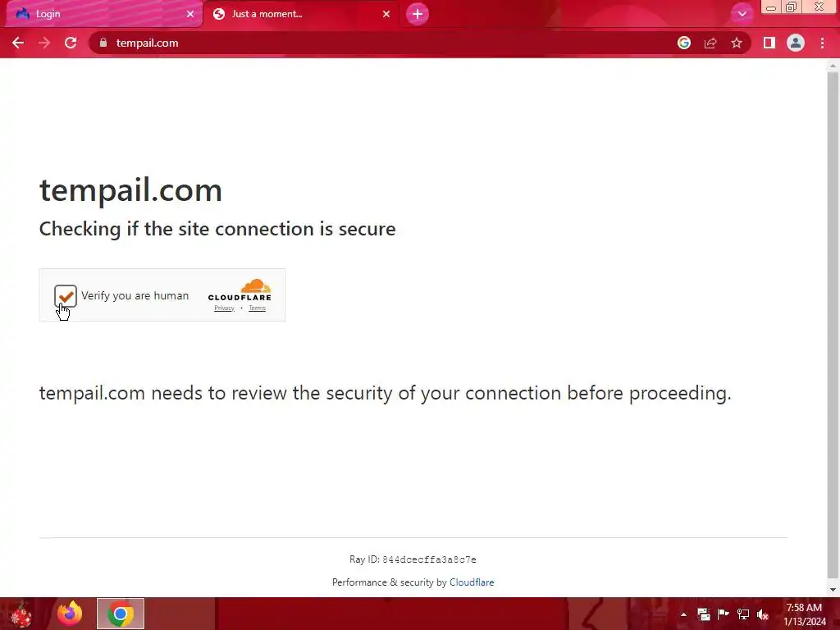Viewport: 840px width, 630px height.
Task: Click the browser back arrow
Action: coord(18,43)
